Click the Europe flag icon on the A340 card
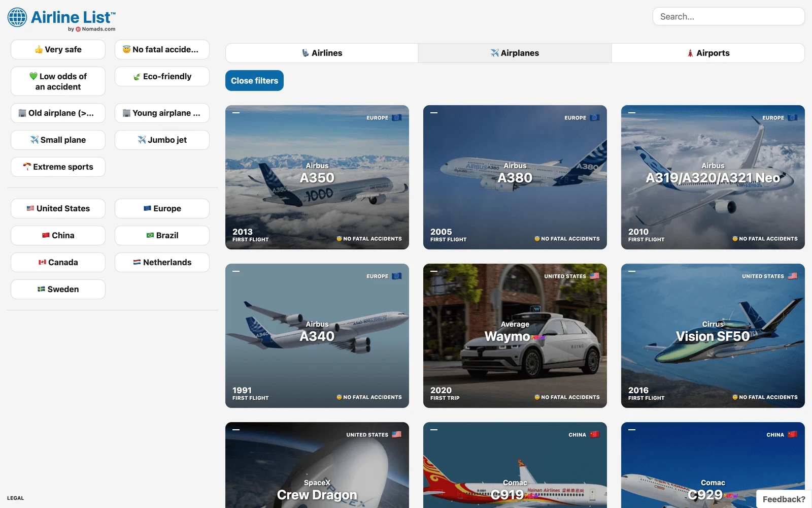Viewport: 812px width, 508px height. [x=397, y=276]
